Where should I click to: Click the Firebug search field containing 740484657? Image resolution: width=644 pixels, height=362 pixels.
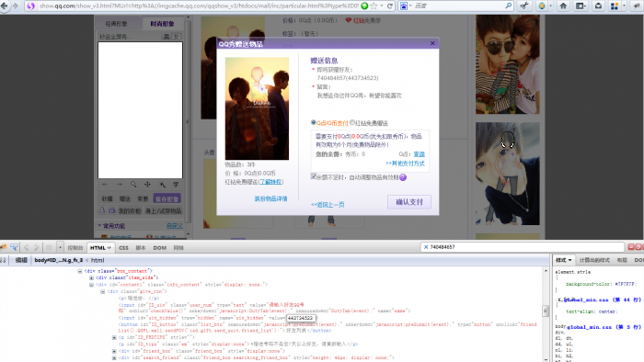(x=523, y=247)
